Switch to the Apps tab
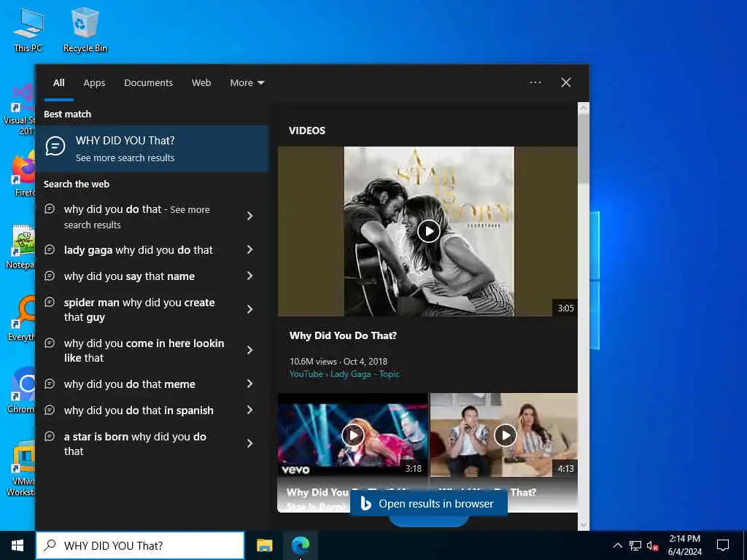Image resolution: width=747 pixels, height=560 pixels. (94, 83)
